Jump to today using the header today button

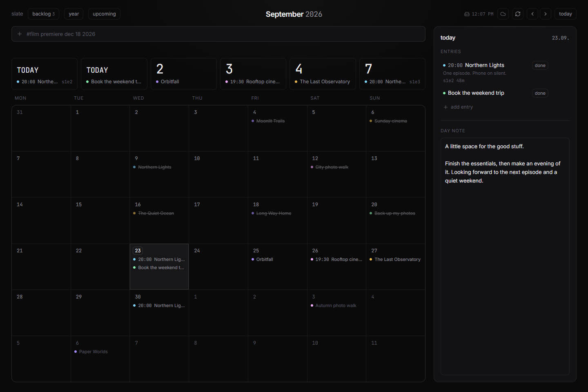[x=566, y=14]
